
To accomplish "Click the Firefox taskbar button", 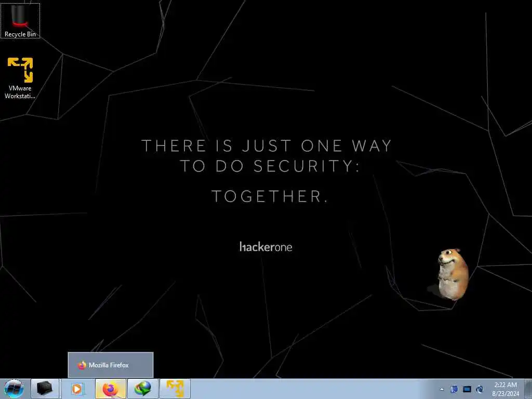I will point(111,389).
